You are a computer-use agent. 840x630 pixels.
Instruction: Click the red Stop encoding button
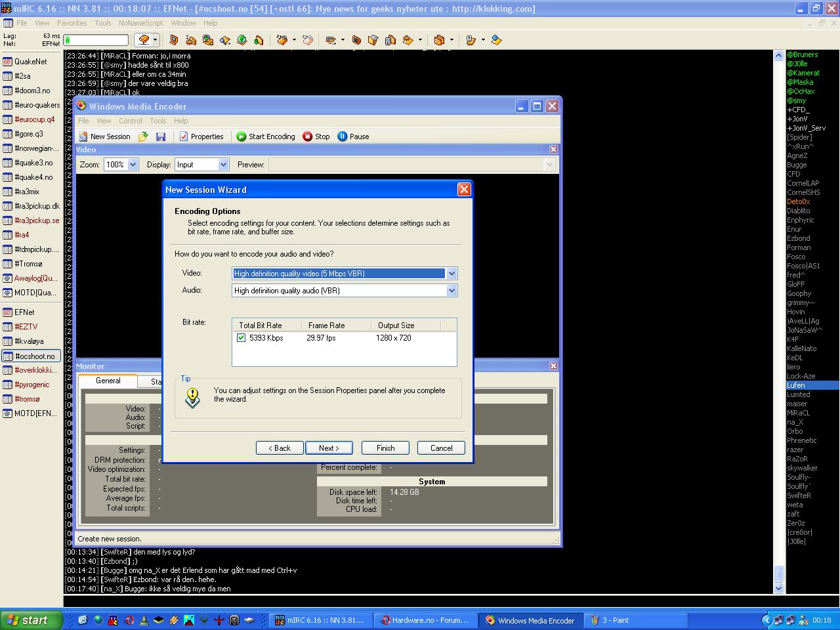(316, 136)
